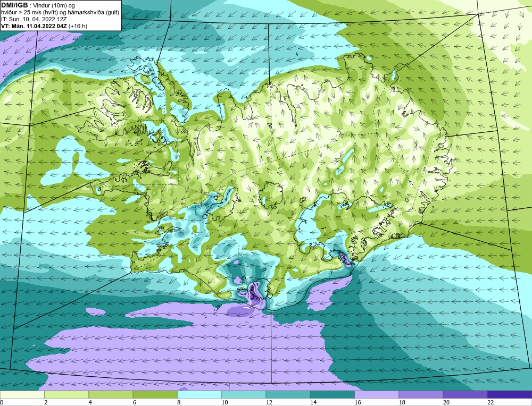Viewport: 532px width, 406px height.
Task: Click the 16–18 m/s lavender legend swatch
Action: pos(377,394)
